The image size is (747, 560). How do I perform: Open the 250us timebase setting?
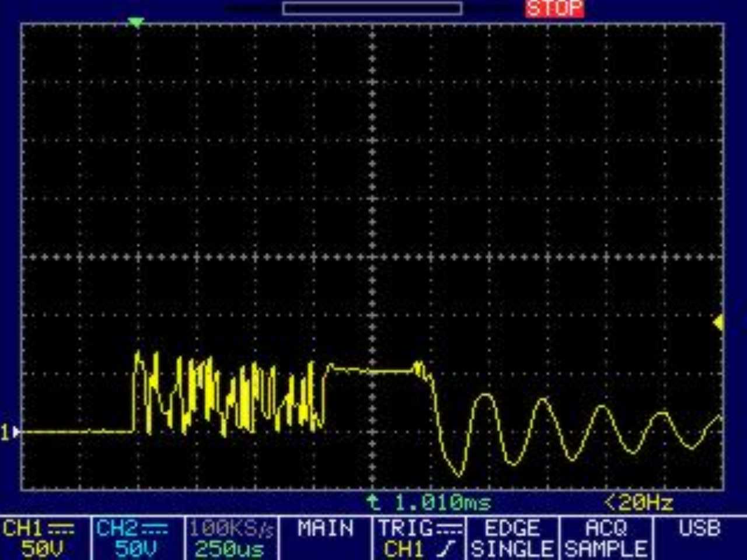(231, 538)
